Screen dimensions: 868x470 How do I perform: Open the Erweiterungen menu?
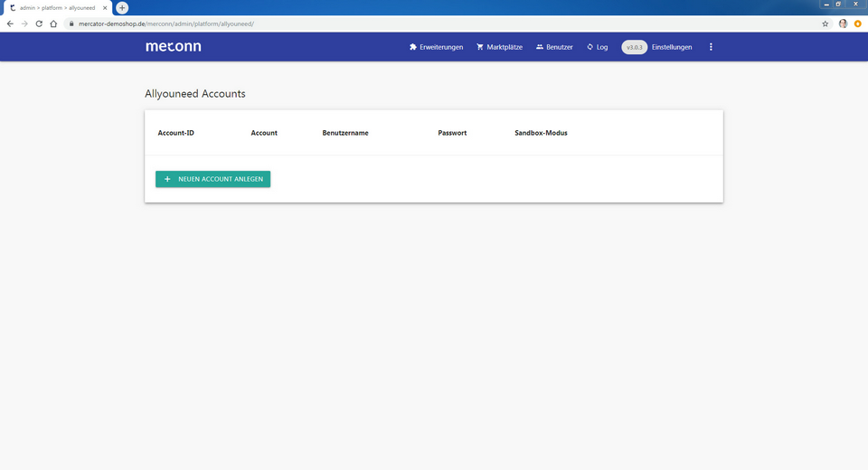point(436,47)
